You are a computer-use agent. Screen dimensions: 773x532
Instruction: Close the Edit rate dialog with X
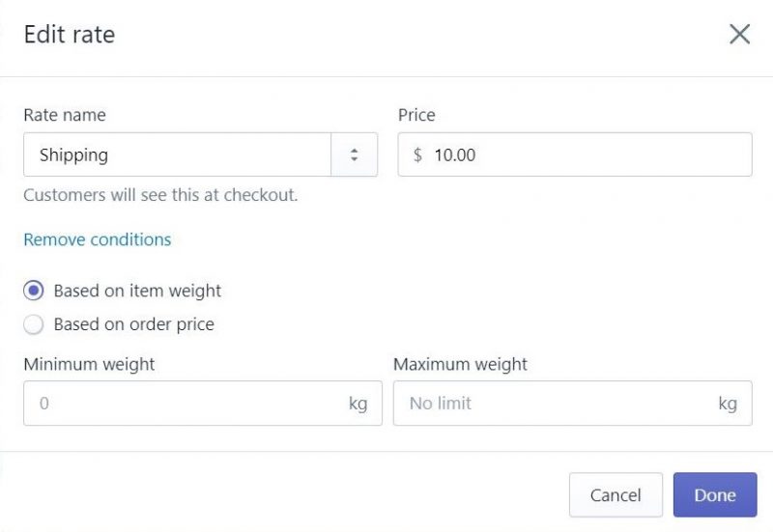(x=739, y=35)
